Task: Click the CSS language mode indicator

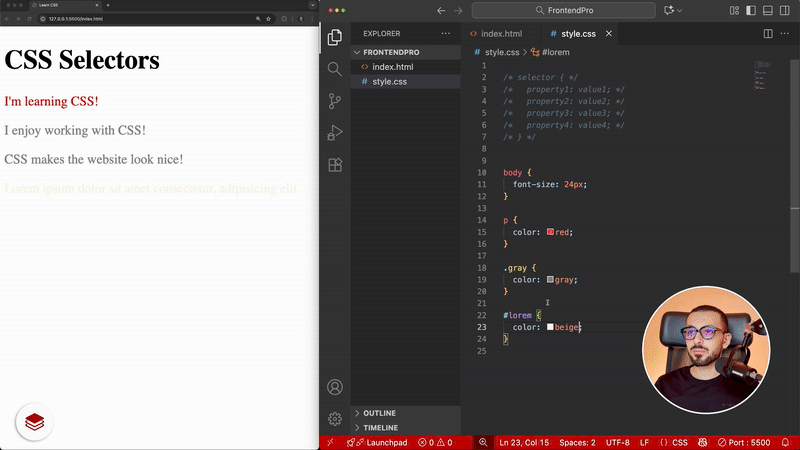Action: point(679,442)
